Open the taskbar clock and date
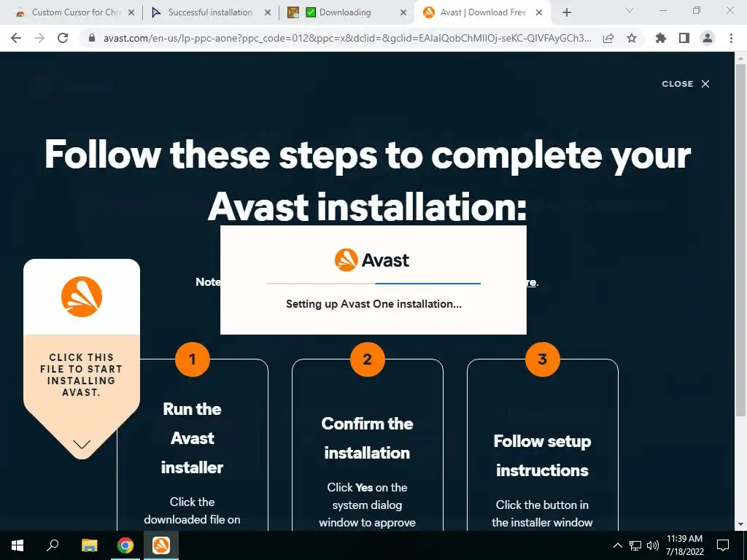The width and height of the screenshot is (747, 560). click(x=684, y=545)
